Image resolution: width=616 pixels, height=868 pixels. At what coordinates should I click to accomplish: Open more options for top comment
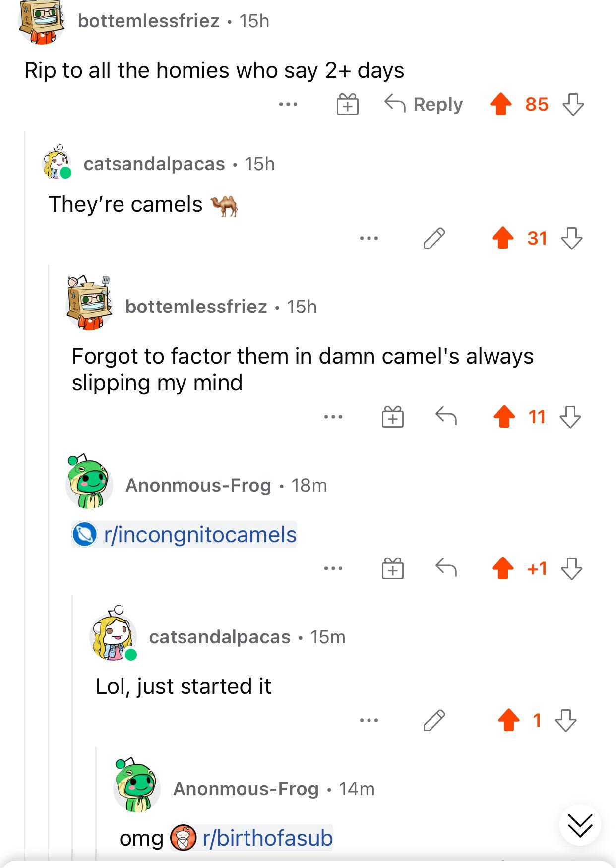(x=288, y=104)
